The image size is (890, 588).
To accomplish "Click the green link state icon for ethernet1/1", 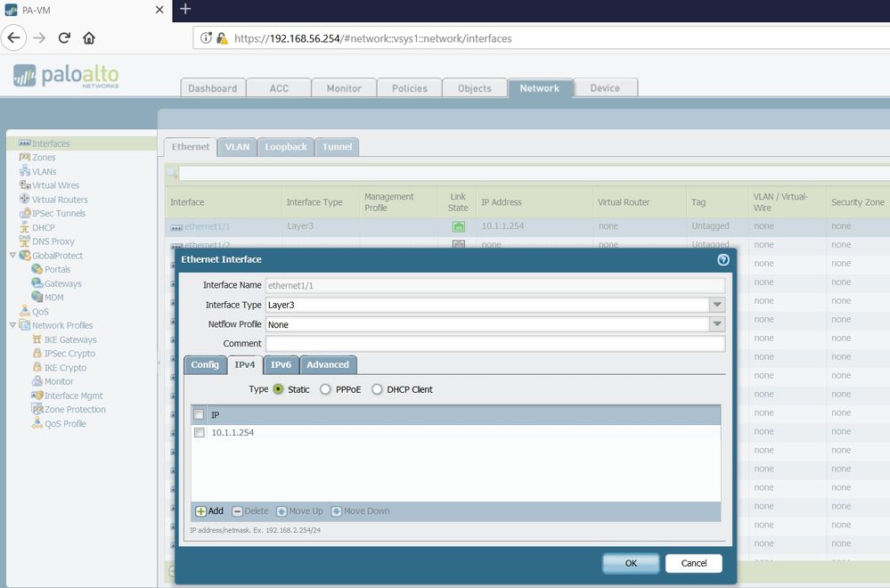I will [x=458, y=226].
